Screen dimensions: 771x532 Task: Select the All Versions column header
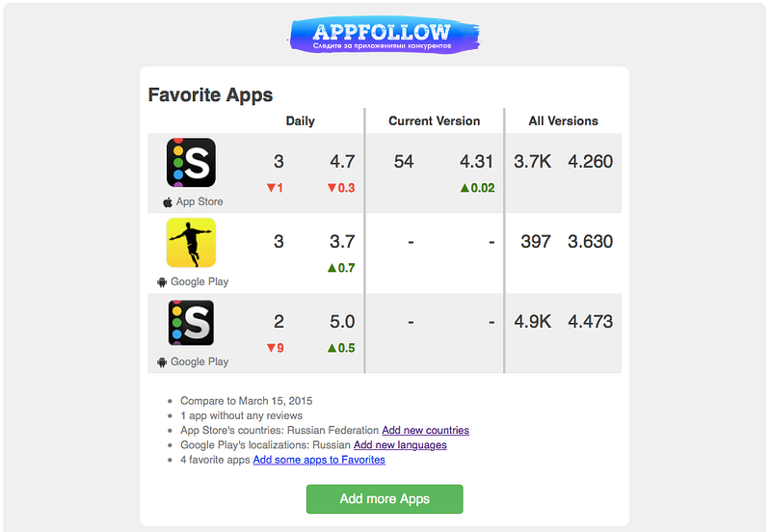(x=563, y=121)
